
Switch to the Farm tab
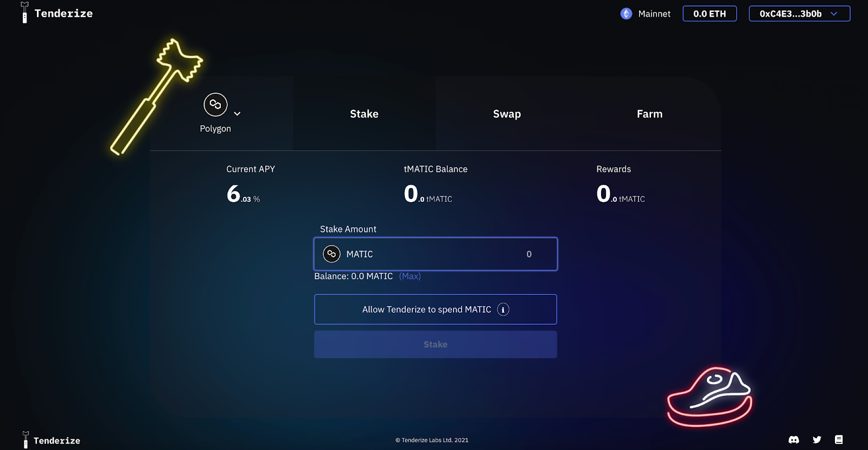pos(649,114)
